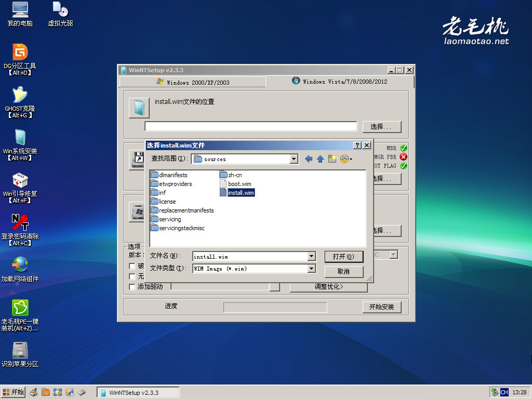Launch the 加载网络组件 desktop shortcut

point(20,270)
